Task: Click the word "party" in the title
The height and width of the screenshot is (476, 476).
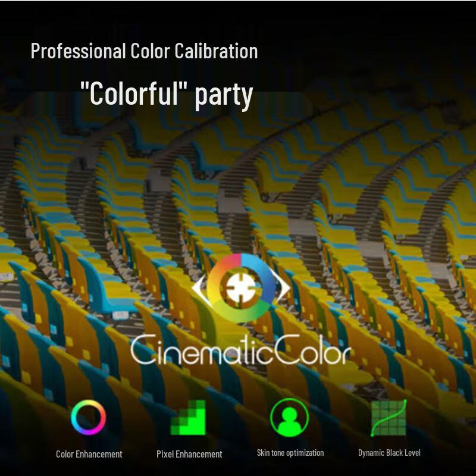Action: click(x=224, y=94)
